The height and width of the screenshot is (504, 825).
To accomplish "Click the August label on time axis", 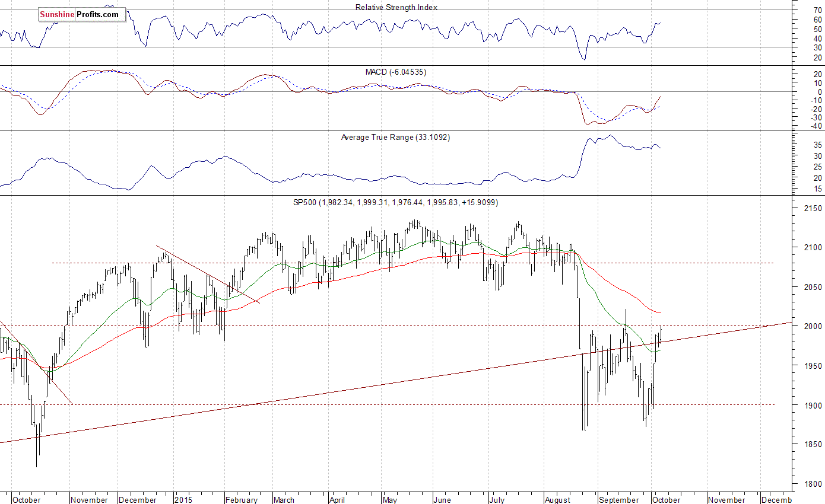I will click(558, 500).
